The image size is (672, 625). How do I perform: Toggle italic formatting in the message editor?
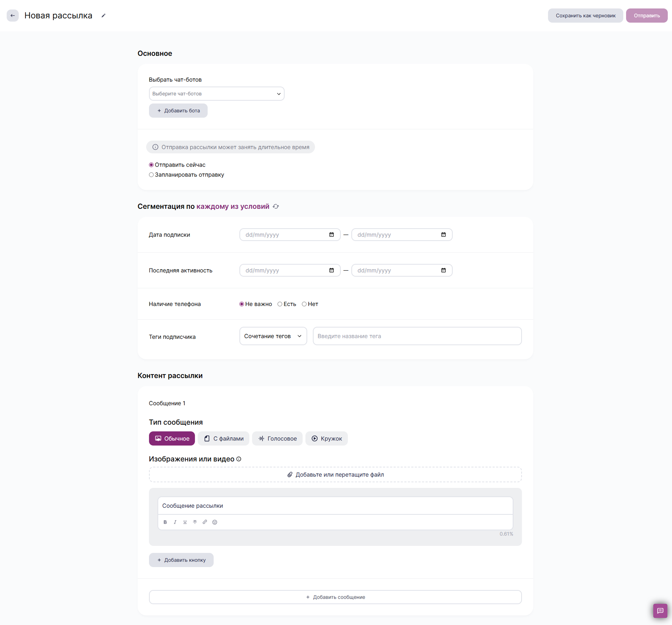tap(175, 522)
